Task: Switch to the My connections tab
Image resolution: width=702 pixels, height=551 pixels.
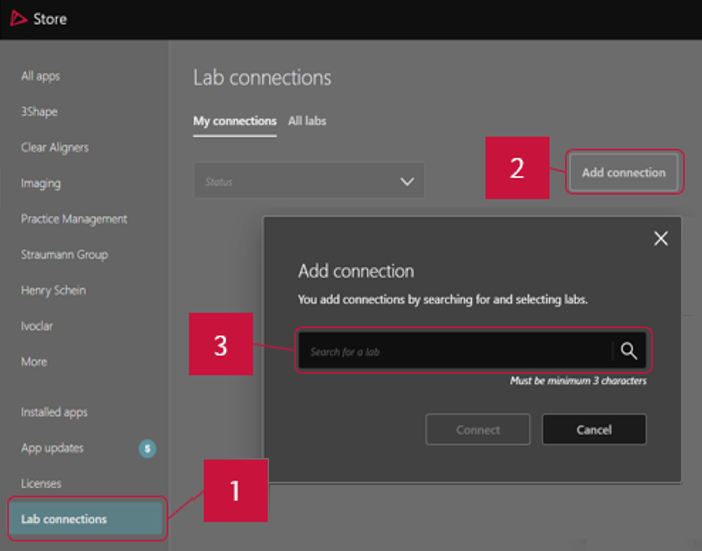Action: [x=234, y=121]
